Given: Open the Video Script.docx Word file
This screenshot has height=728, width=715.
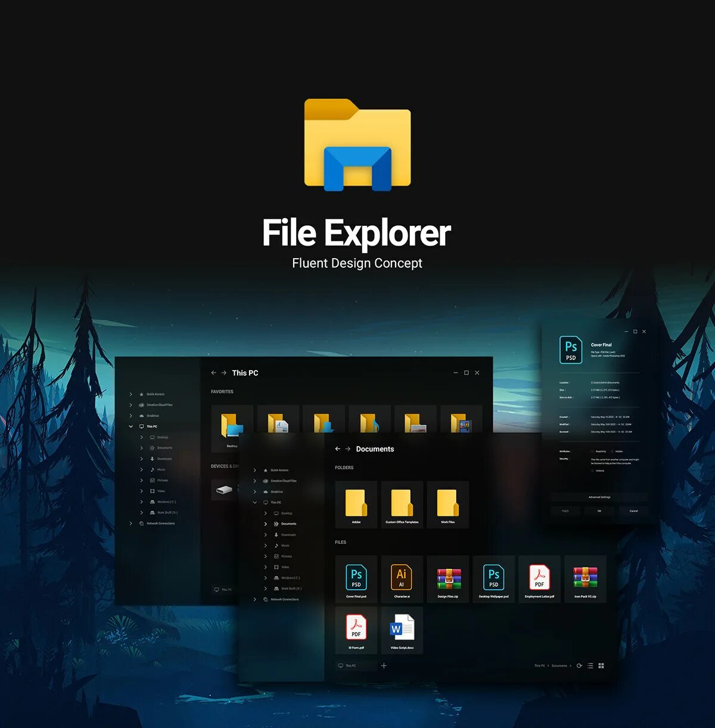Looking at the screenshot, I should pyautogui.click(x=402, y=630).
